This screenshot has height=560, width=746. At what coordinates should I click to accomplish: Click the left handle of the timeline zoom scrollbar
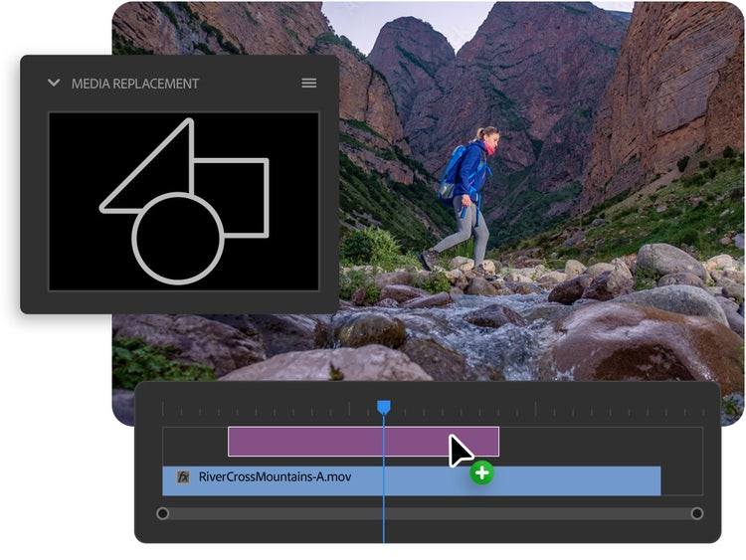tap(163, 513)
